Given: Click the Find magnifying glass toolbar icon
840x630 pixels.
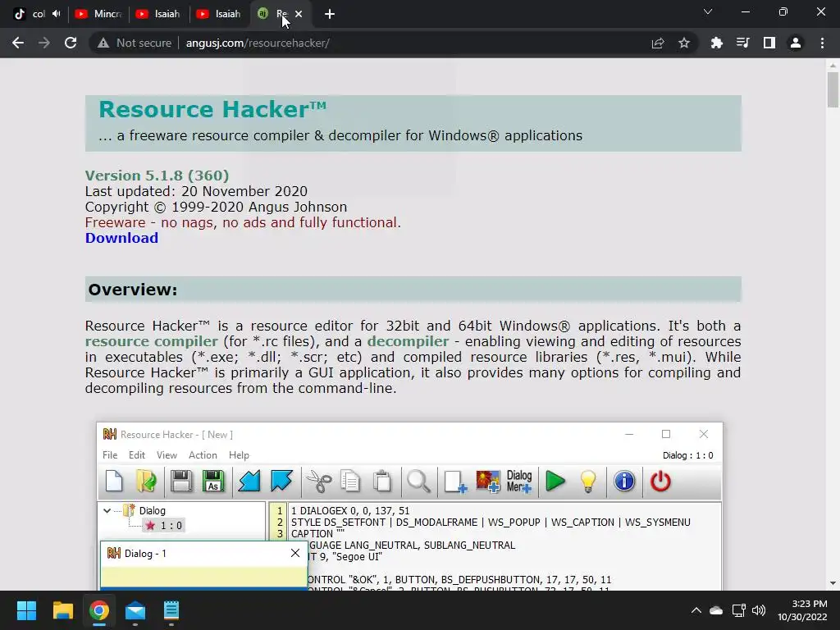Looking at the screenshot, I should (x=418, y=481).
